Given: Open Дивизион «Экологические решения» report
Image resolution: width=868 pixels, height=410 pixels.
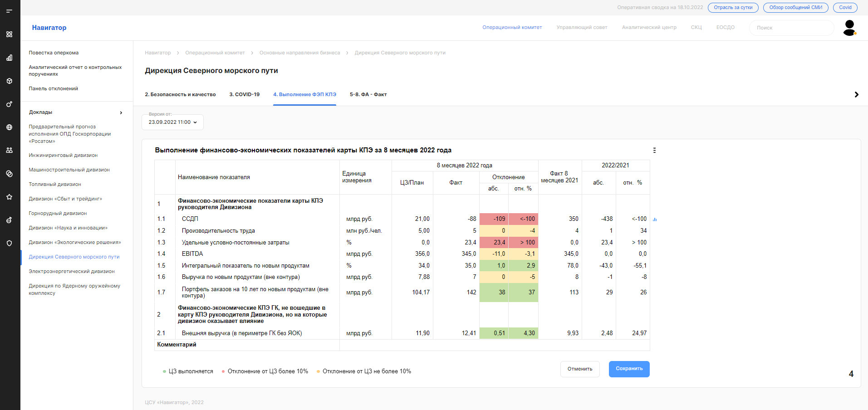Looking at the screenshot, I should click(75, 242).
